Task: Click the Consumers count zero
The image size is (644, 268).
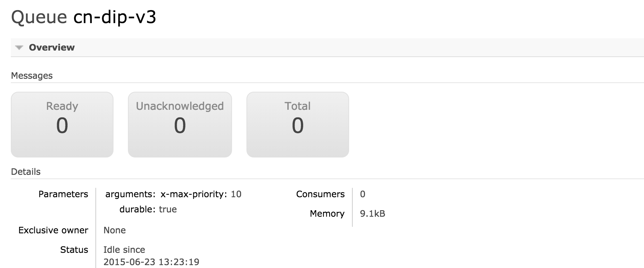Action: click(x=362, y=194)
